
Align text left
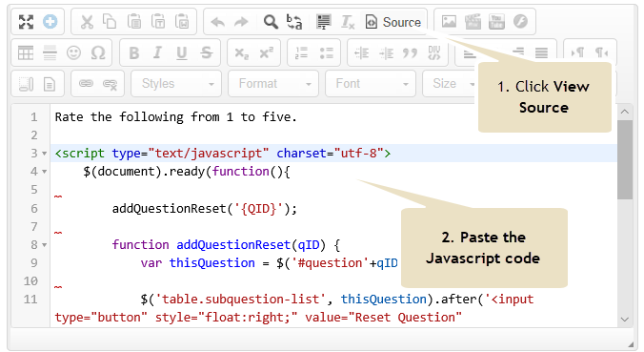(x=470, y=53)
